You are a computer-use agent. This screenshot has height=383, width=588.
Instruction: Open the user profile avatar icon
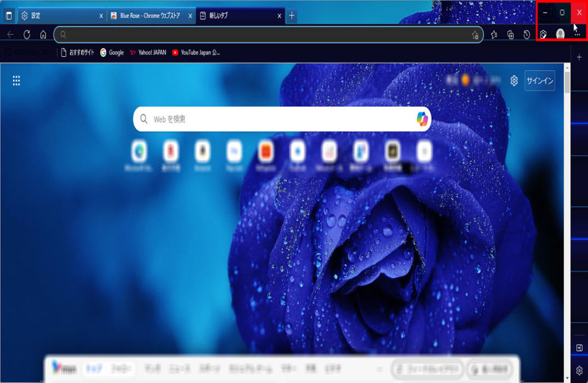560,34
